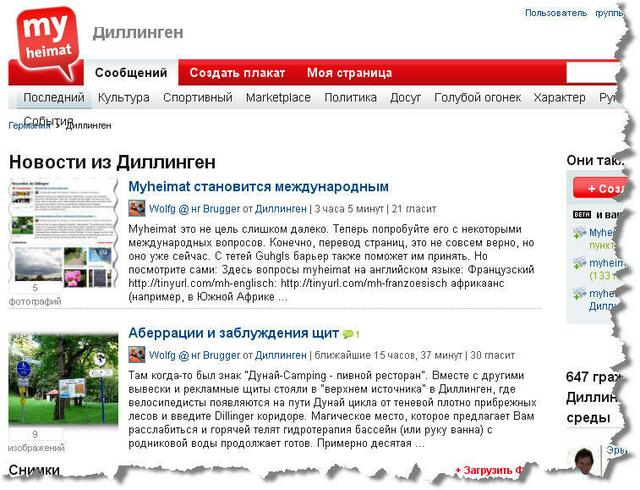Open the События category
This screenshot has height=490, width=640.
coord(49,120)
